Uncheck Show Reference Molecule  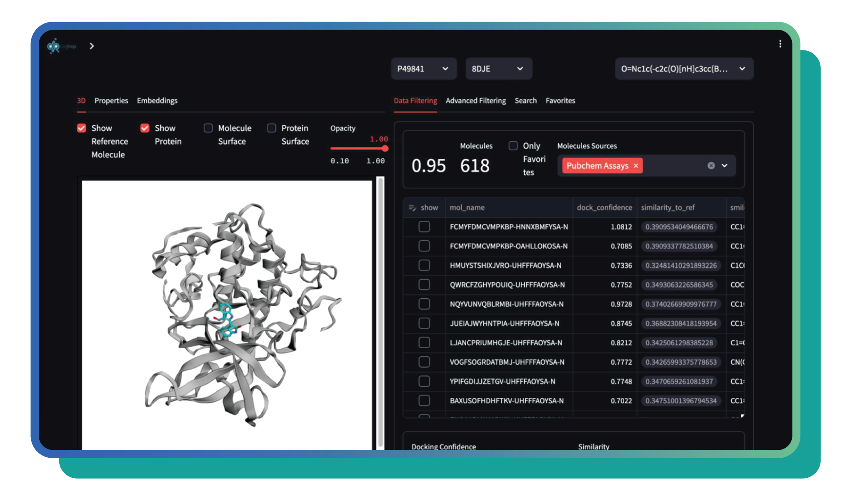click(x=82, y=128)
